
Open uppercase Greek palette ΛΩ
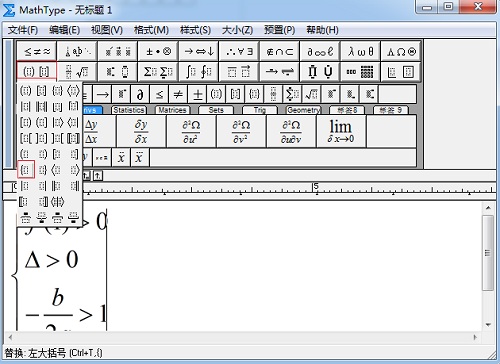pos(401,51)
